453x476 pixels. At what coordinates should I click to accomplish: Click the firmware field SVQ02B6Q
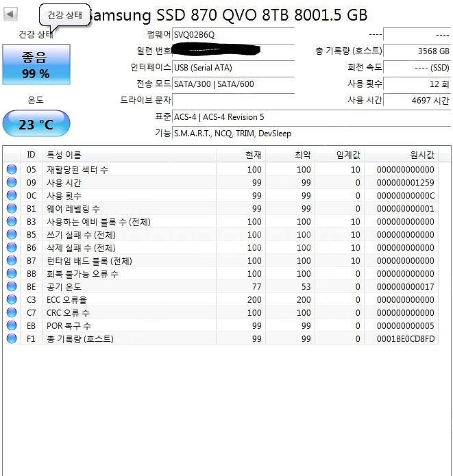pyautogui.click(x=233, y=35)
